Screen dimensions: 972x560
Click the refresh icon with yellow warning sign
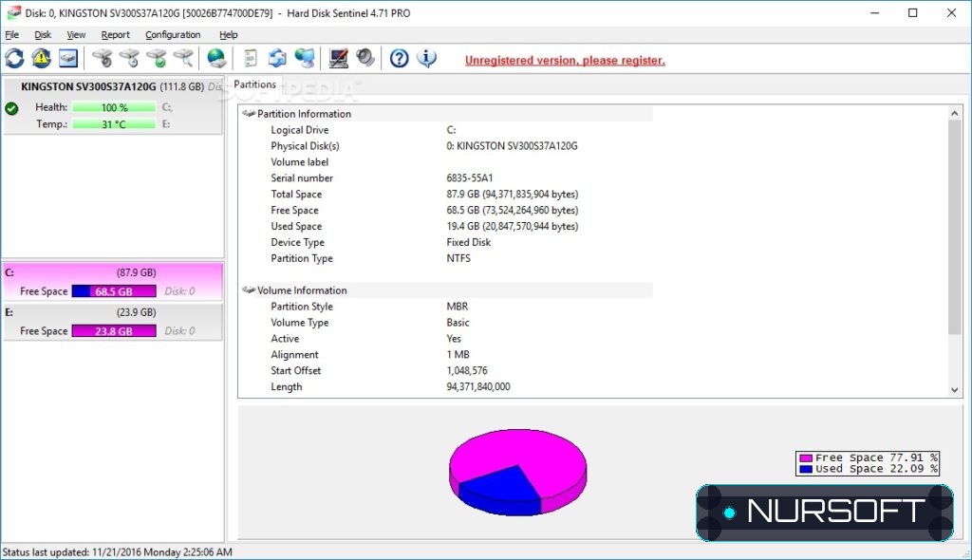pos(42,59)
